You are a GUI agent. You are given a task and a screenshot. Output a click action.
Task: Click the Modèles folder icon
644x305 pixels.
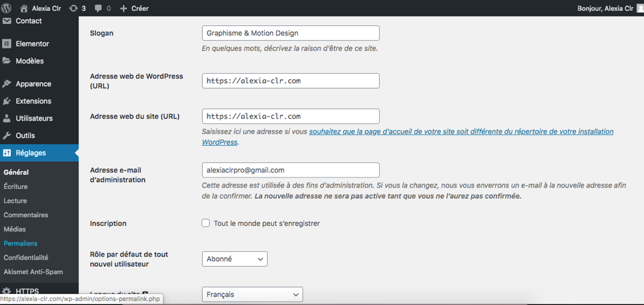point(7,61)
